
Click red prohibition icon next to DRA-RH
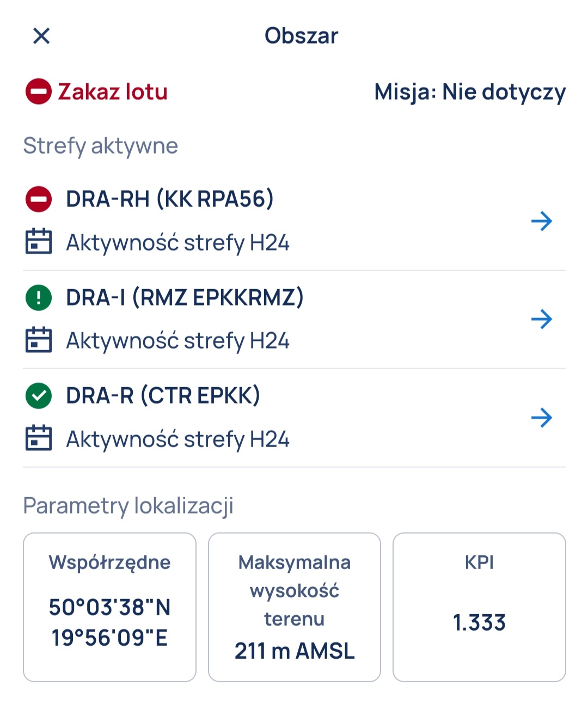pyautogui.click(x=39, y=199)
